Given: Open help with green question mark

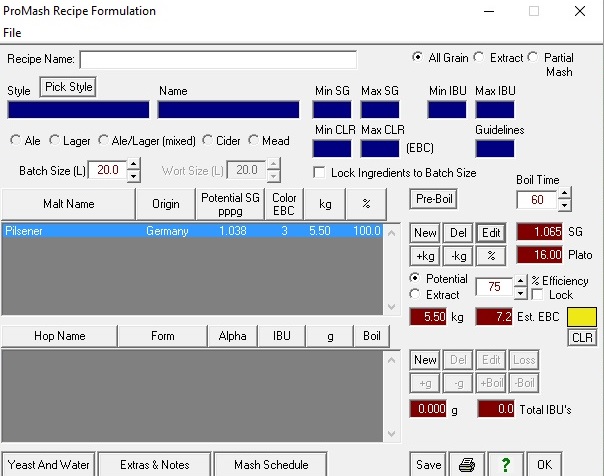Looking at the screenshot, I should pyautogui.click(x=505, y=464).
